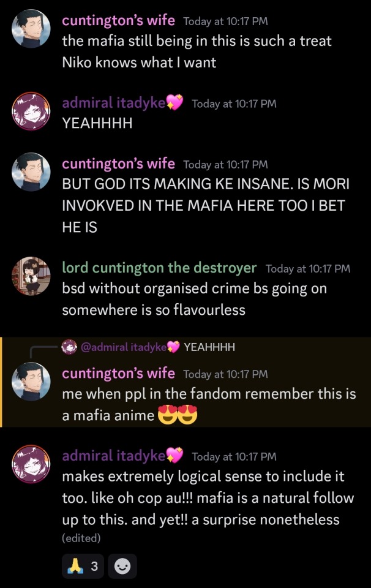
Task: Open admiral itadyke avatar on last message
Action: point(31,464)
